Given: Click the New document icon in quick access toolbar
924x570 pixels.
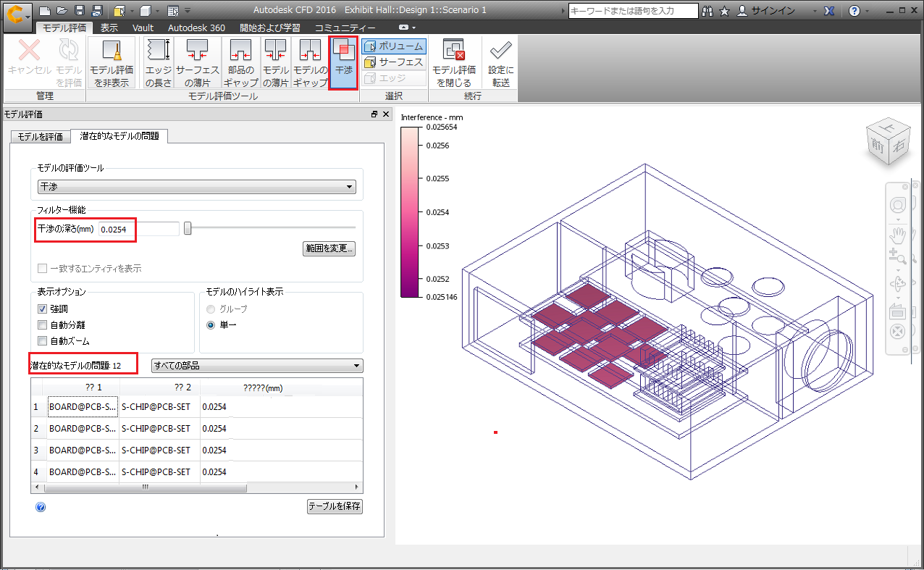Looking at the screenshot, I should (44, 11).
